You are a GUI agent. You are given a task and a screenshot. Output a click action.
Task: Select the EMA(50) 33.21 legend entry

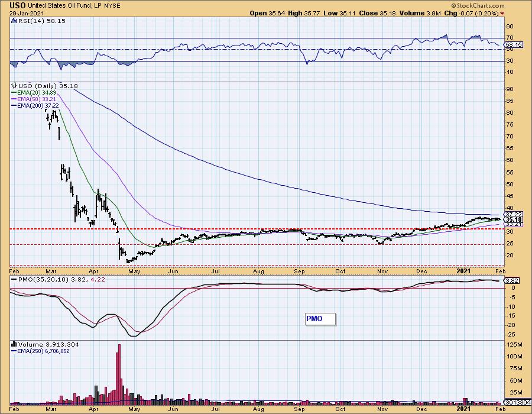pos(34,99)
